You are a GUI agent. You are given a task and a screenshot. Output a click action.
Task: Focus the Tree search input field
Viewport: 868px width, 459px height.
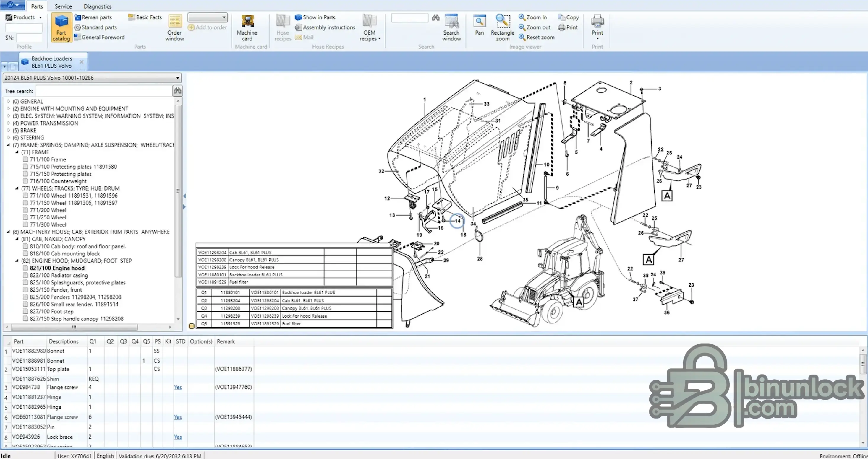click(104, 91)
